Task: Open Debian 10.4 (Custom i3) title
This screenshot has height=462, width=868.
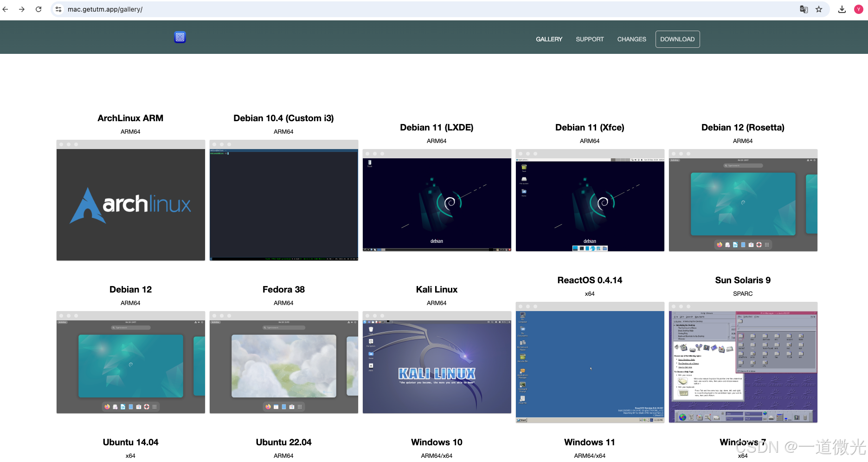Action: (x=283, y=118)
